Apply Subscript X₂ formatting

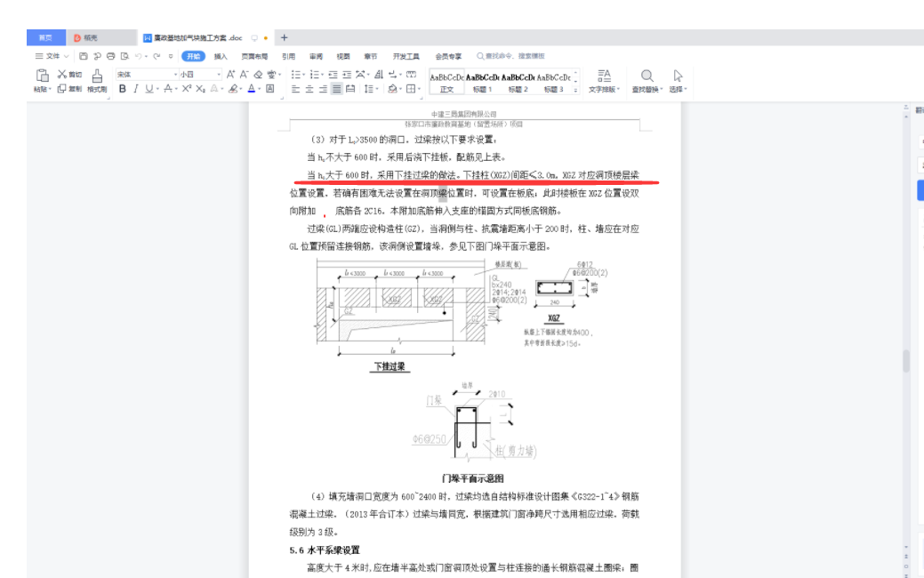point(200,89)
